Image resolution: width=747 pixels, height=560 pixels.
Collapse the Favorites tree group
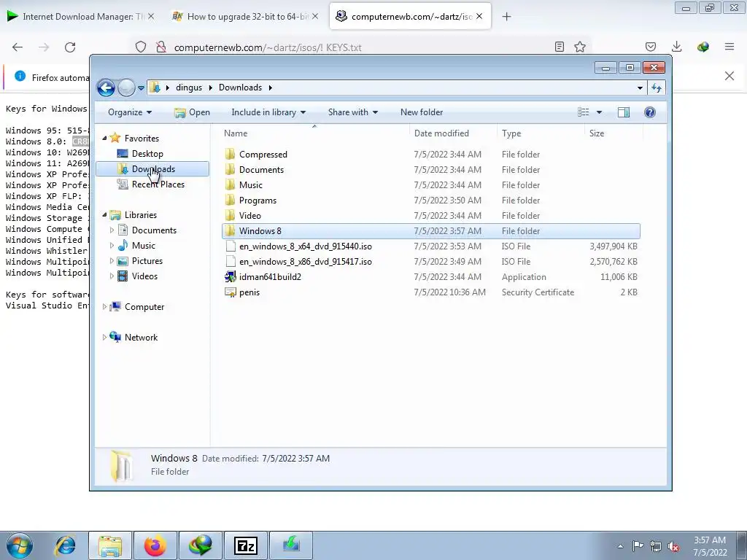tap(104, 138)
